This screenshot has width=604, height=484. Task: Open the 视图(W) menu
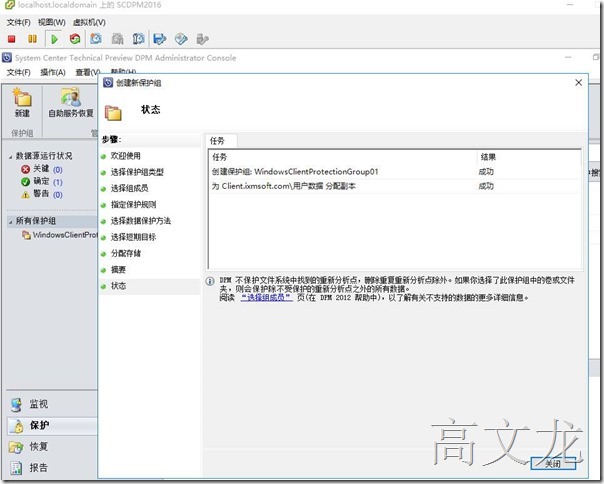pos(52,22)
